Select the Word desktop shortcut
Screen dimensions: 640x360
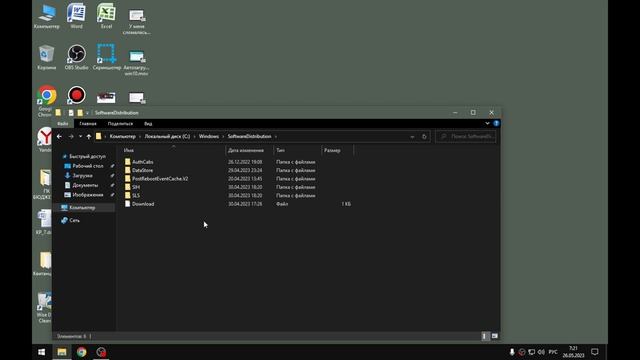point(76,17)
